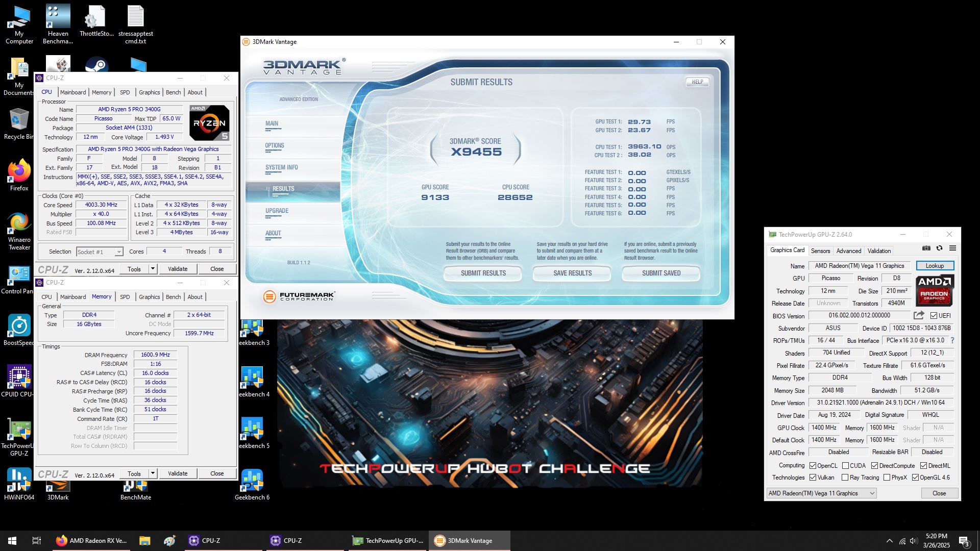Click GPU-Z screenshot camera icon
980x551 pixels.
point(926,248)
